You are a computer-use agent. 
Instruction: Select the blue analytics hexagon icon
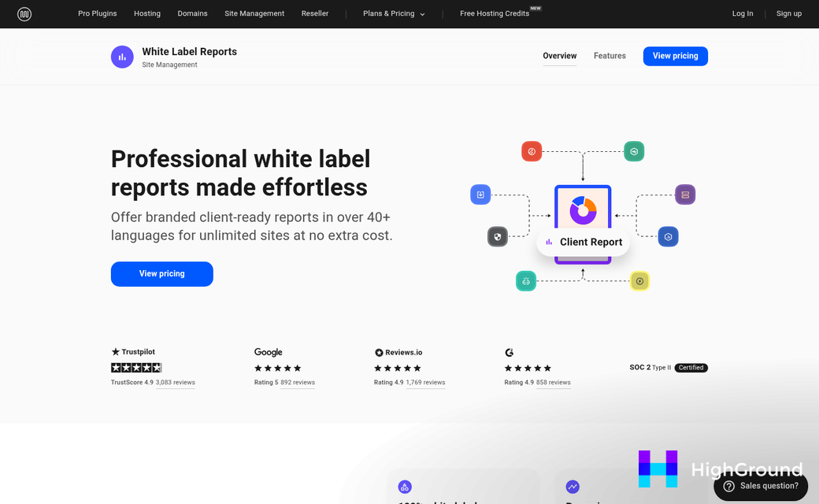tap(668, 236)
